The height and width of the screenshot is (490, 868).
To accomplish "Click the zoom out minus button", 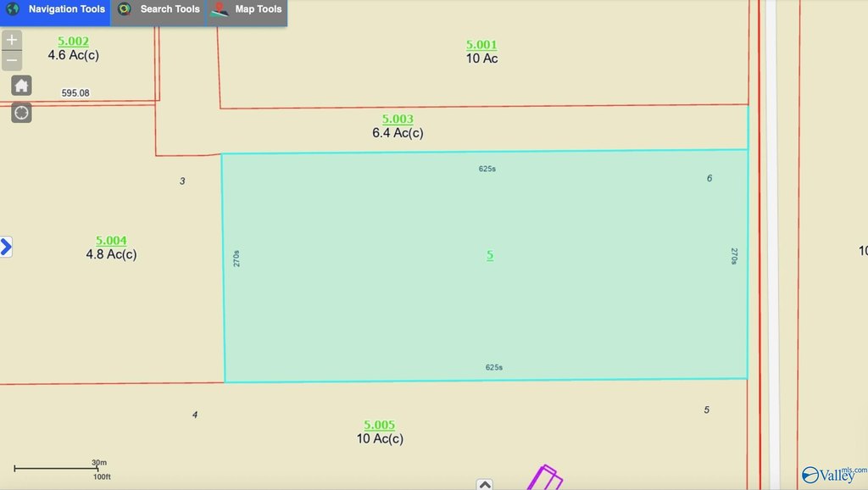I will (12, 60).
